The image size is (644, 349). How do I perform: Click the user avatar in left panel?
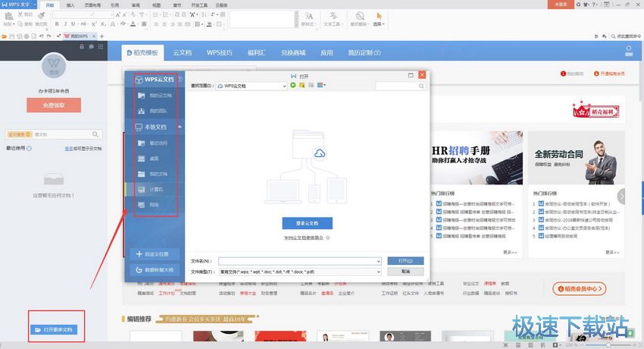pyautogui.click(x=54, y=66)
